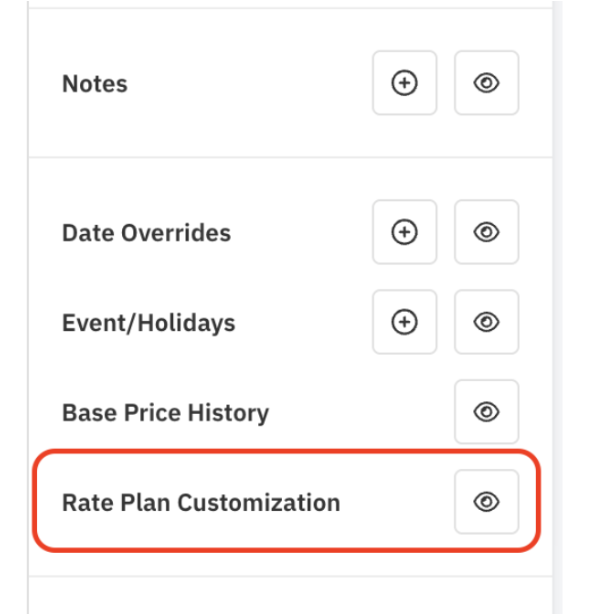This screenshot has width=612, height=614.
Task: View Date Overrides with eye icon
Action: (486, 233)
